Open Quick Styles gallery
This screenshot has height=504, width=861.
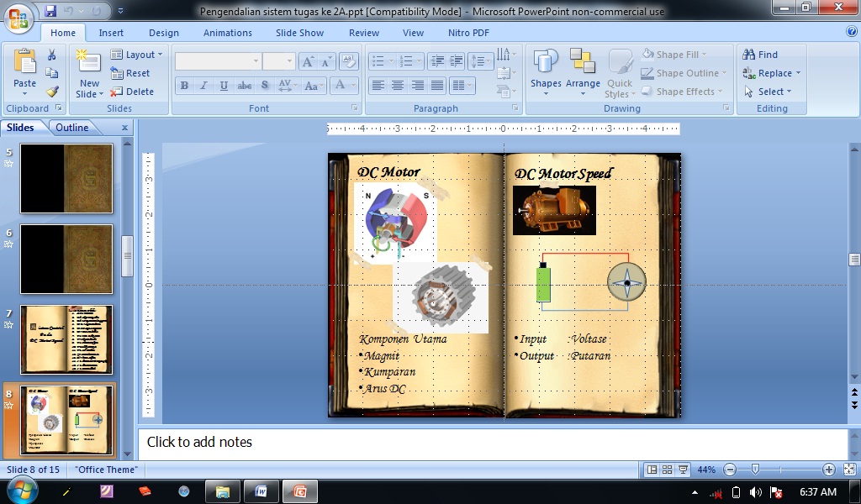620,73
